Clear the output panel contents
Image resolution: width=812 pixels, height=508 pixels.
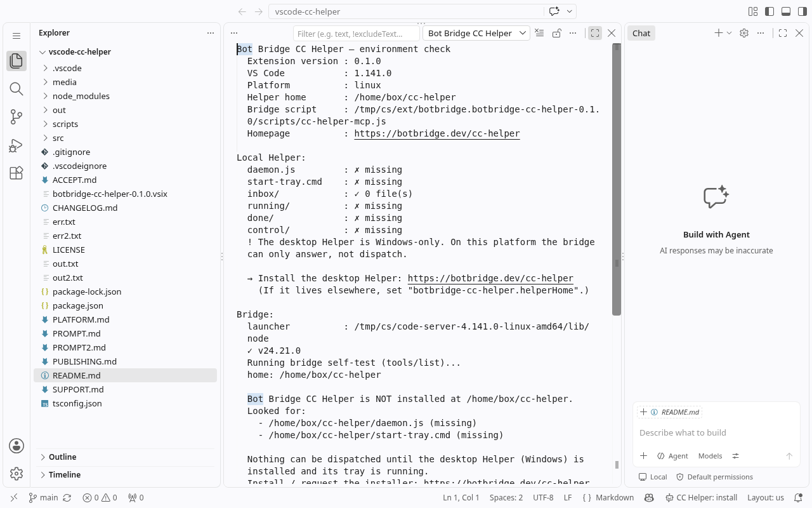coord(539,33)
